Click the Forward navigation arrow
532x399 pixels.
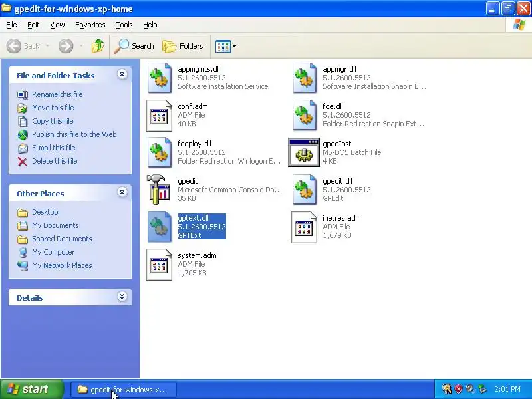(66, 46)
